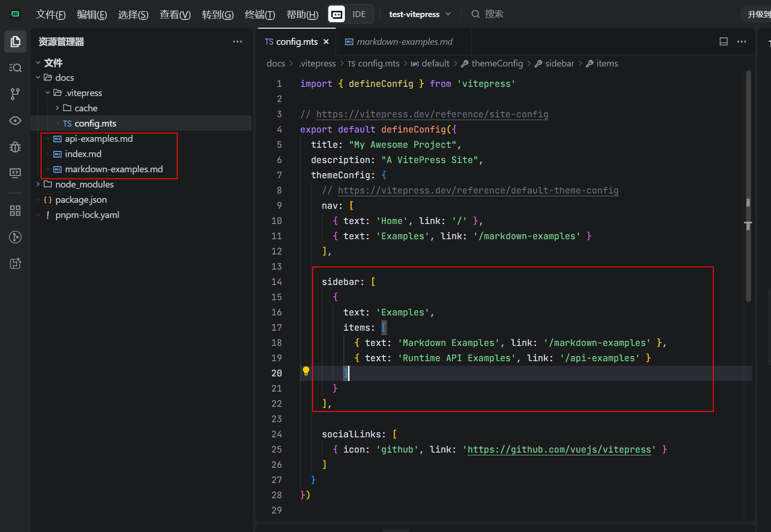Open the Search panel in activity bar

[15, 68]
